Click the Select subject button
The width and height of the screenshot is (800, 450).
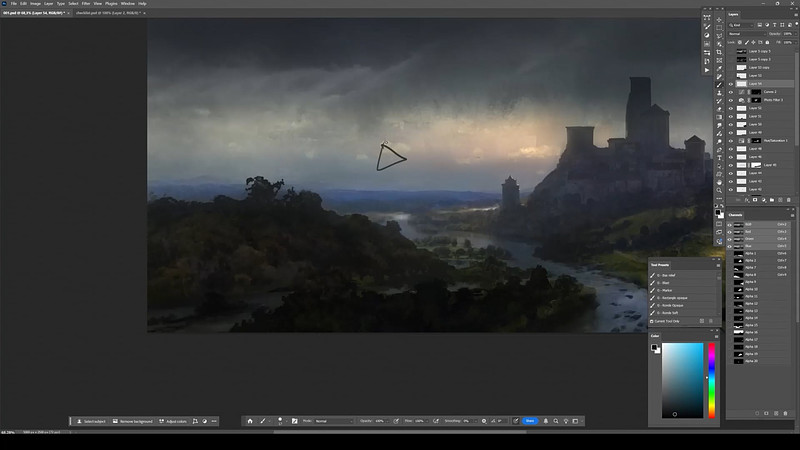click(91, 421)
